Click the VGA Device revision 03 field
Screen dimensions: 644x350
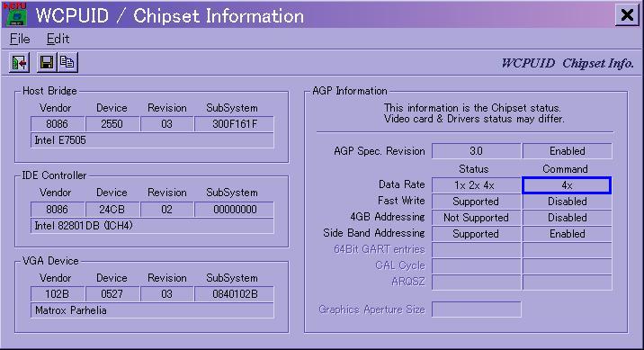(x=166, y=294)
